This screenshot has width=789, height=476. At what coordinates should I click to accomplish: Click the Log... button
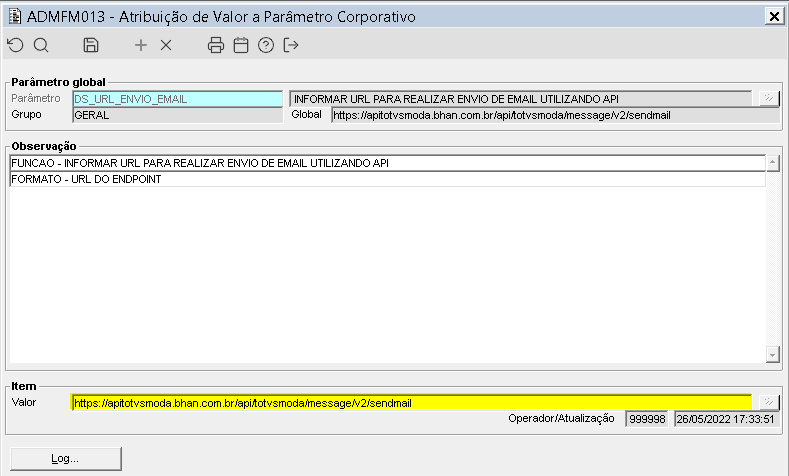65,458
